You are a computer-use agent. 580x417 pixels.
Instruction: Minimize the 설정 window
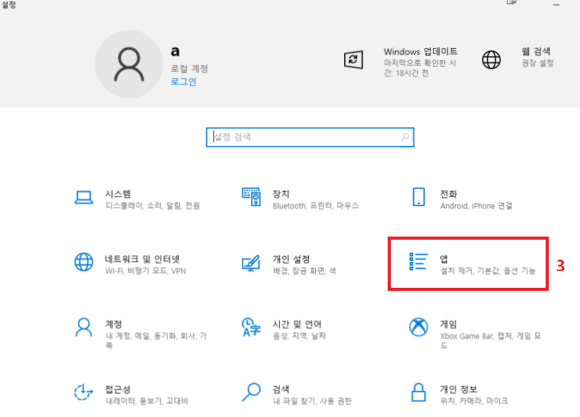click(556, 4)
